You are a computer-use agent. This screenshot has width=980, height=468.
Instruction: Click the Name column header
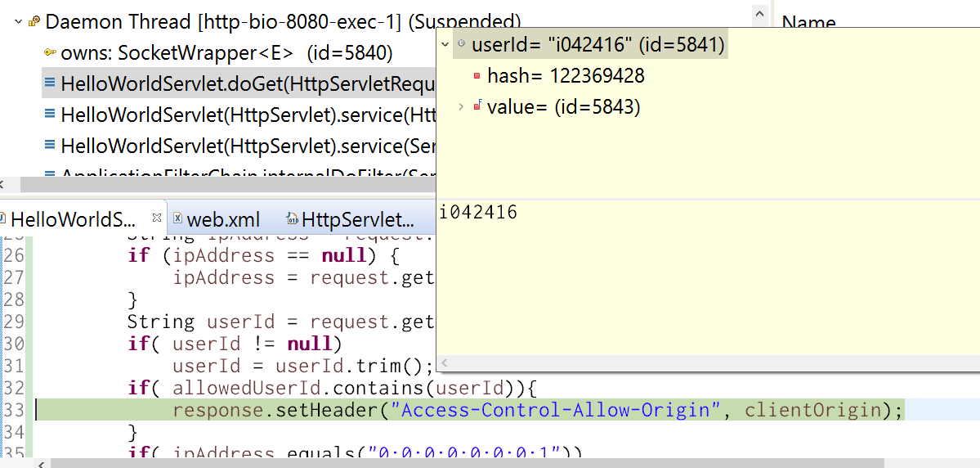click(808, 24)
